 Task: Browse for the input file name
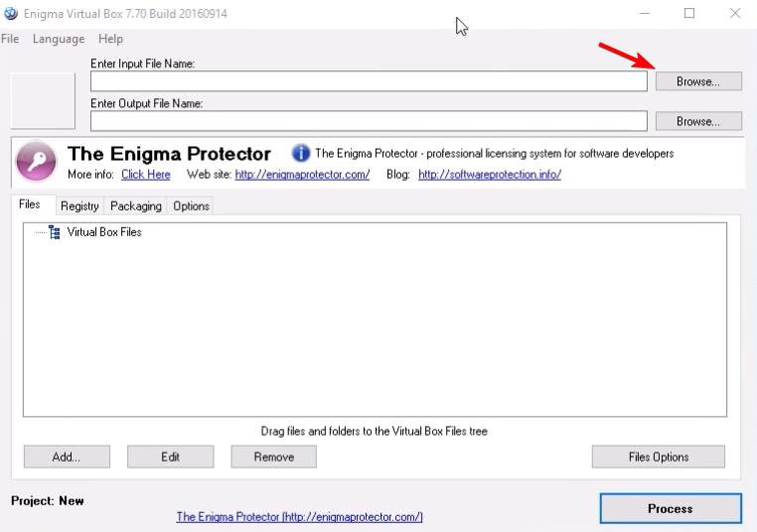[x=698, y=81]
